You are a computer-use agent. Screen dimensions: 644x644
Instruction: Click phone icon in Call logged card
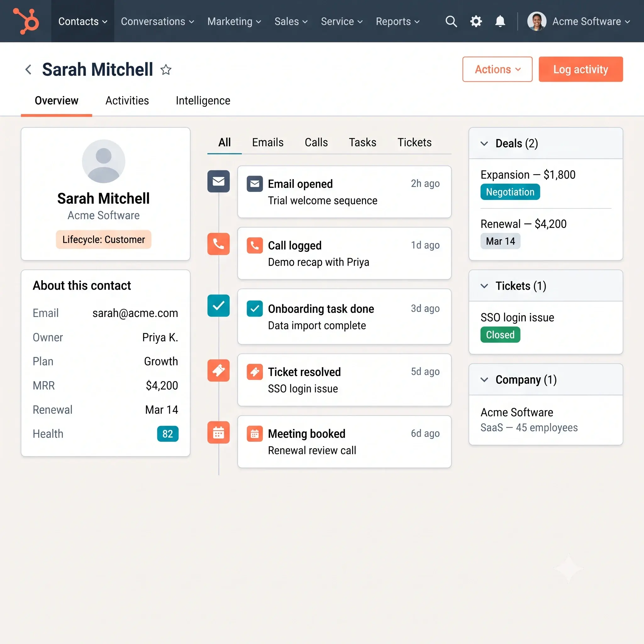click(x=255, y=245)
